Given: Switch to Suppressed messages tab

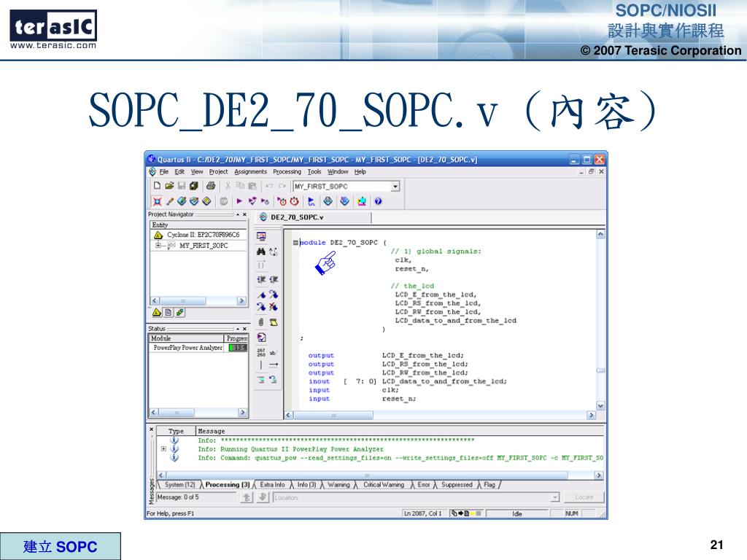Looking at the screenshot, I should [457, 485].
